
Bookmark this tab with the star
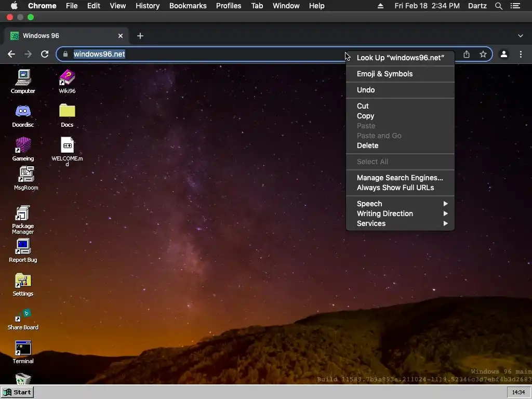[x=483, y=54]
